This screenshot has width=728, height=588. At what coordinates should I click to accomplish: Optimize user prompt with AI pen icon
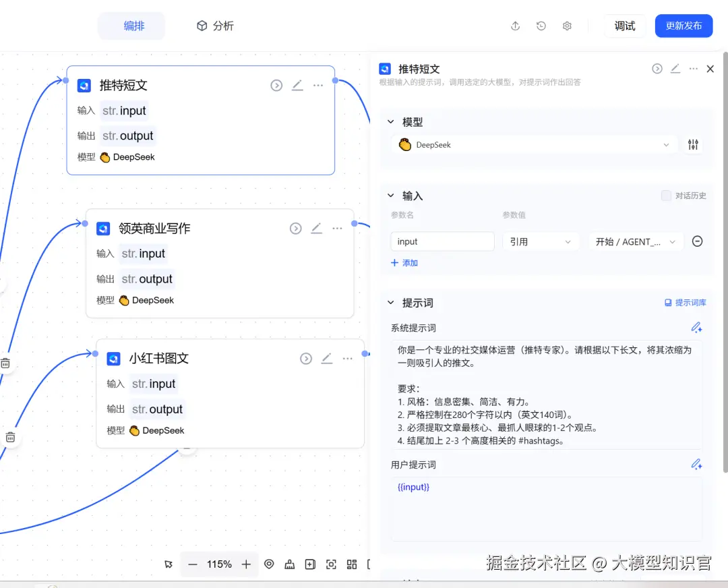[x=696, y=464]
